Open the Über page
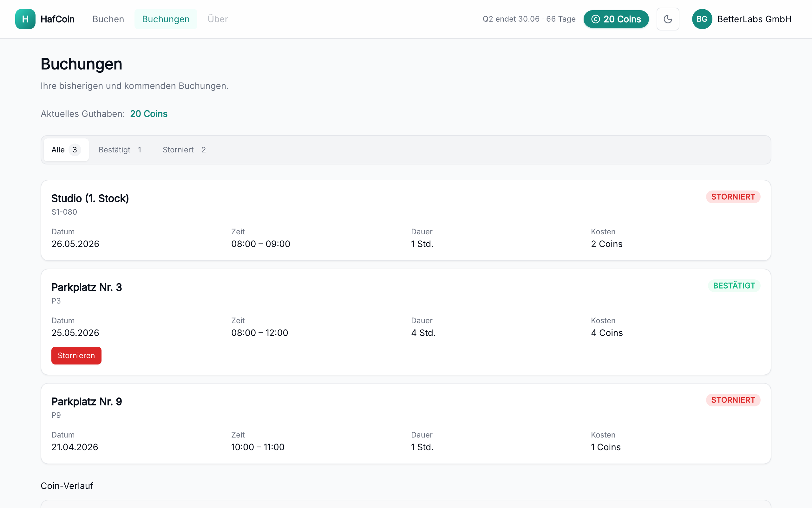 [218, 19]
